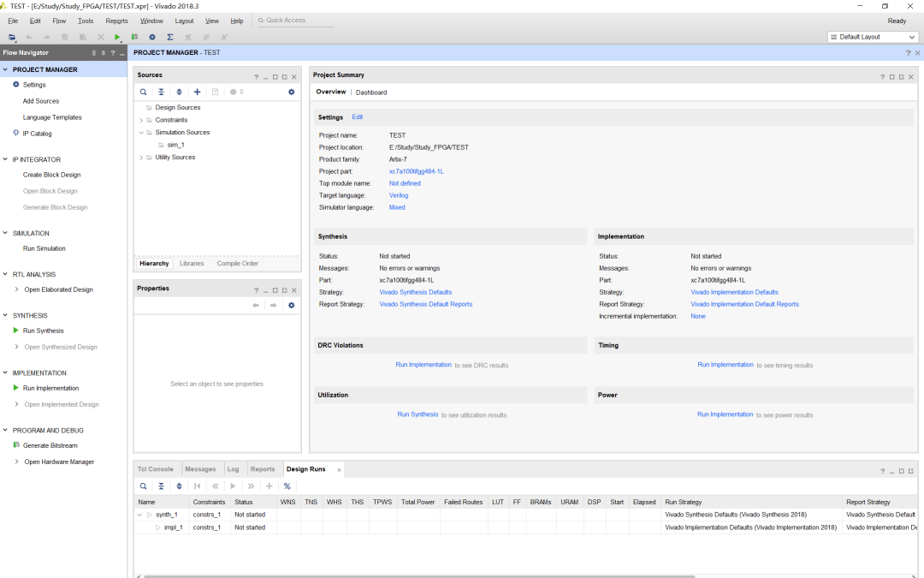Switch to Libraries tab in Sources
This screenshot has height=578, width=924.
(x=192, y=264)
